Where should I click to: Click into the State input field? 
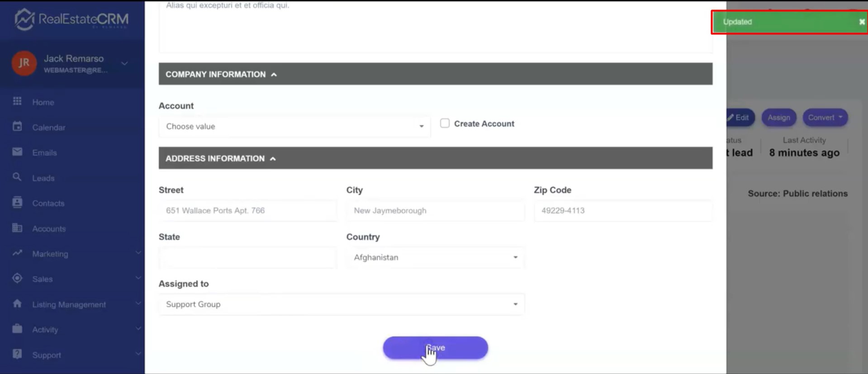pyautogui.click(x=247, y=257)
